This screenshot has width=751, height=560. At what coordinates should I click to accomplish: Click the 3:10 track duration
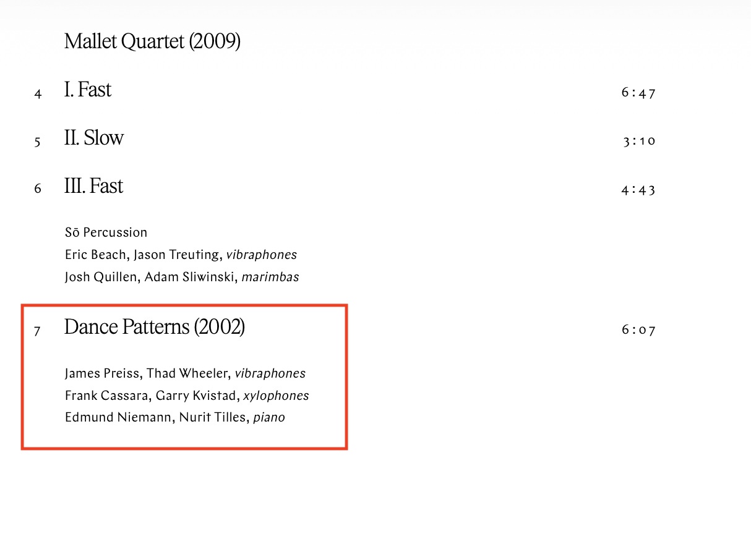click(x=639, y=141)
